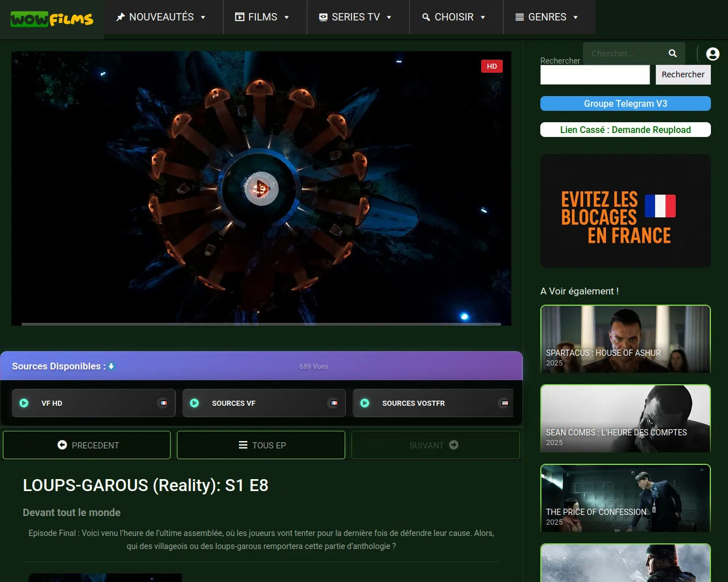
Task: Focus the Chercher search field in header
Action: pyautogui.click(x=626, y=53)
